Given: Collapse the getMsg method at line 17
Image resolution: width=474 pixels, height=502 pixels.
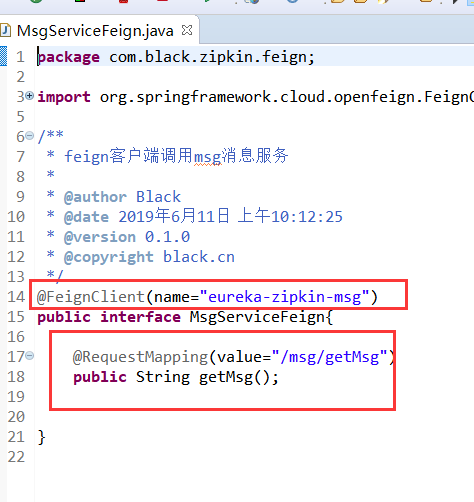Looking at the screenshot, I should [x=30, y=356].
